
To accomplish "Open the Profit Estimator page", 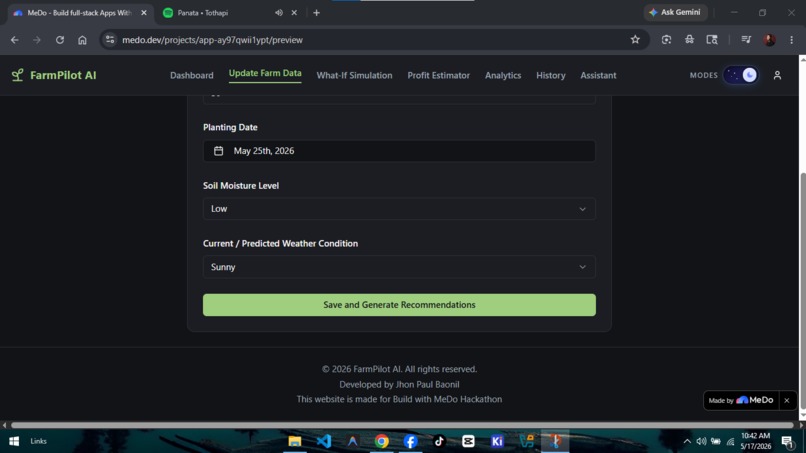I will [x=438, y=75].
